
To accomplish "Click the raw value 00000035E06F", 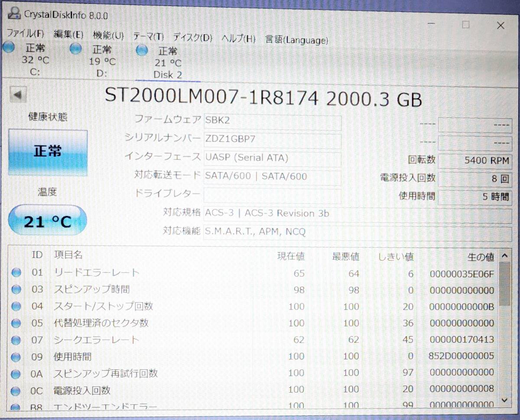I will click(462, 274).
